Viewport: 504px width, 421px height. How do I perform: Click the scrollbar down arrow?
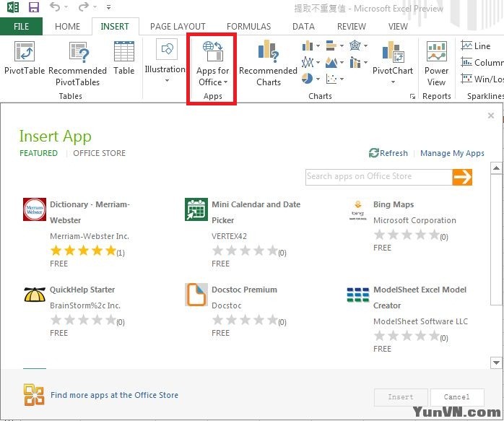click(496, 363)
